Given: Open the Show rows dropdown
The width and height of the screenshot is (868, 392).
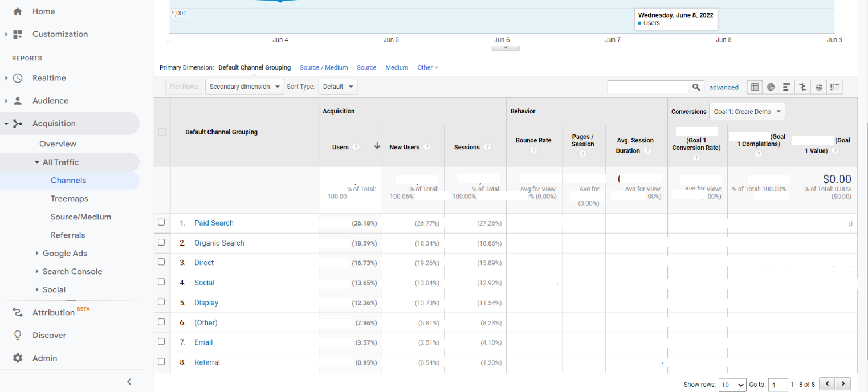Looking at the screenshot, I should point(732,385).
